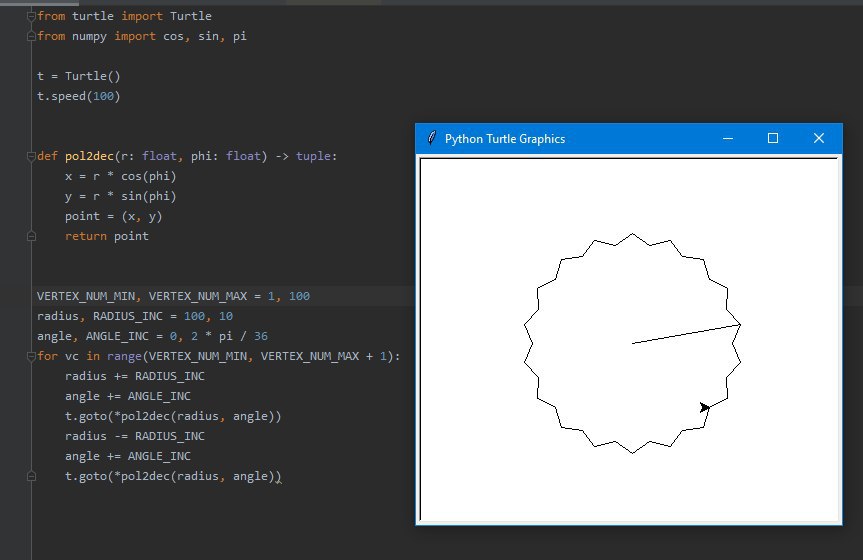This screenshot has width=863, height=560.
Task: Place cursor on 't.speed(100)' line
Action: pos(79,96)
